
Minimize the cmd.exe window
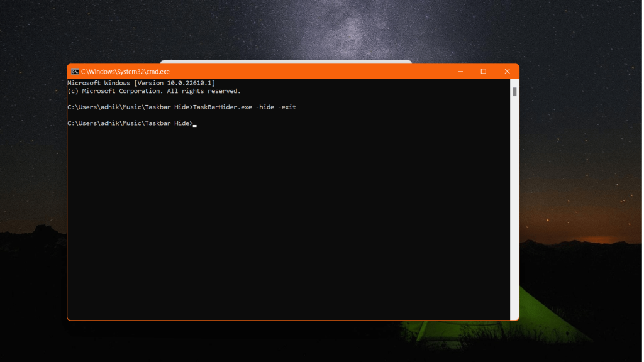click(460, 72)
